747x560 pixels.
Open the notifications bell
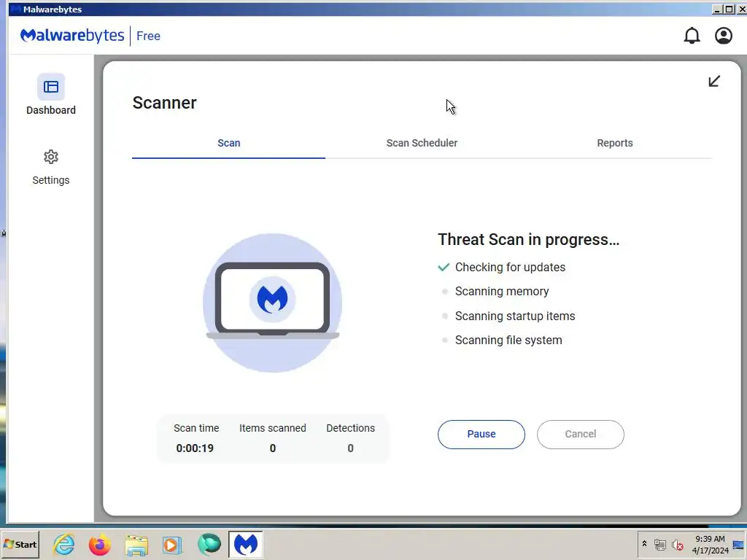[x=692, y=36]
